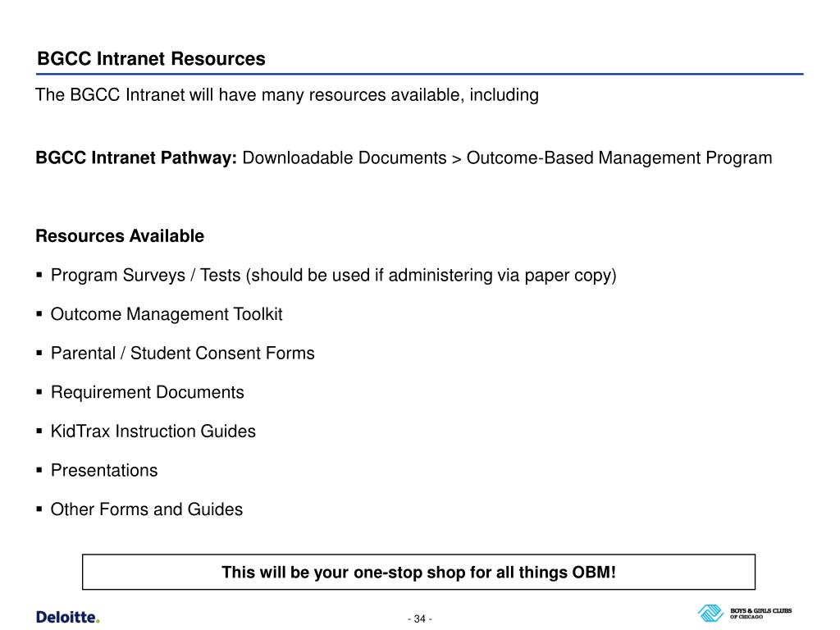Click the 'Resources Available' heading
This screenshot has width=840, height=630.
(x=120, y=236)
